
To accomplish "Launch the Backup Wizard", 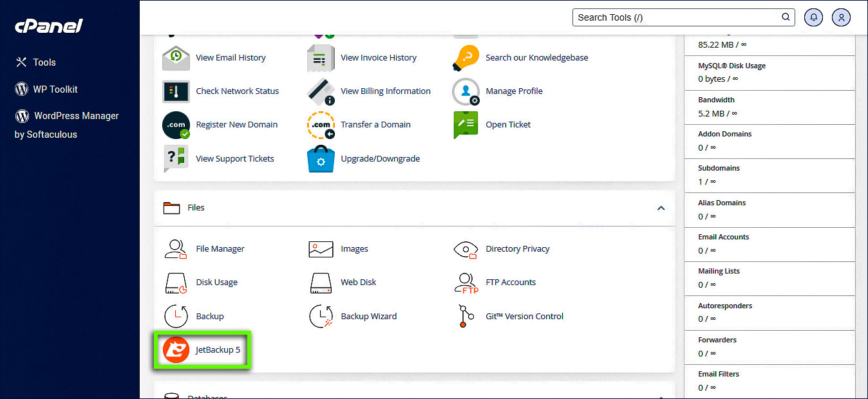I will 368,316.
